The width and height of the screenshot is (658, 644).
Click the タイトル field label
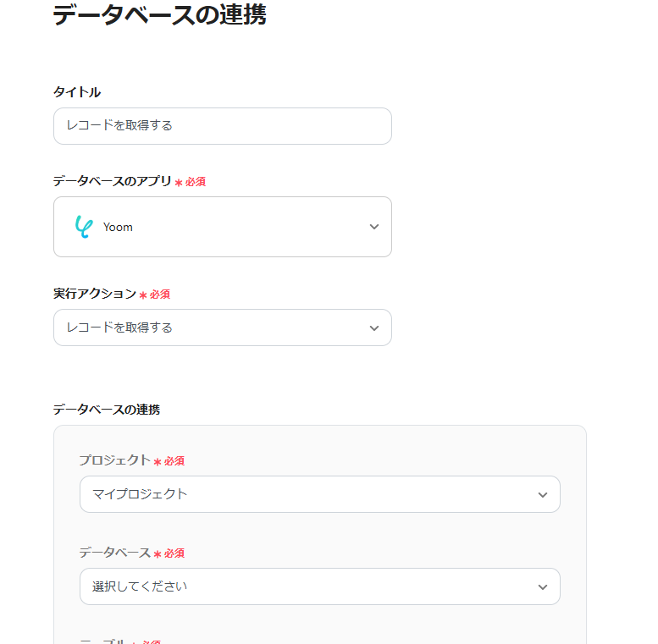pos(77,91)
